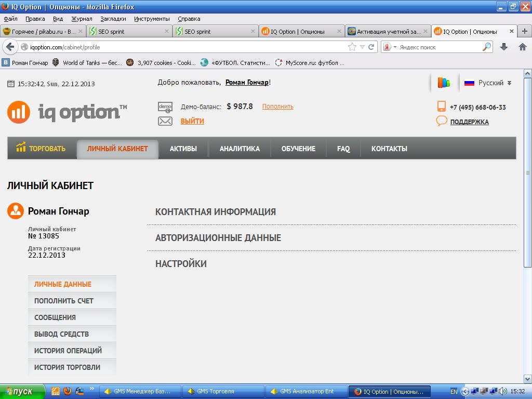Viewport: 532px width, 399px height.
Task: Open bookmarks history dropdown arrow in URL bar
Action: [362, 47]
